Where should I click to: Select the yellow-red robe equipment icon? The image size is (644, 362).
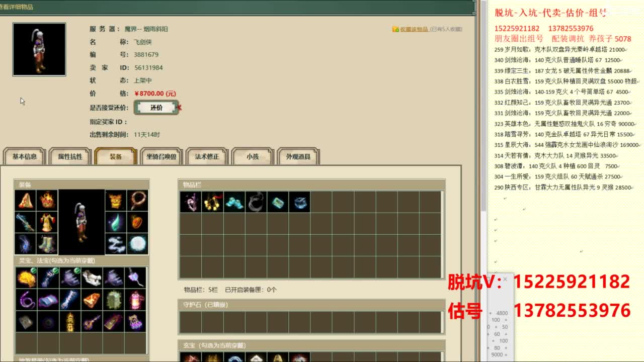click(x=47, y=222)
